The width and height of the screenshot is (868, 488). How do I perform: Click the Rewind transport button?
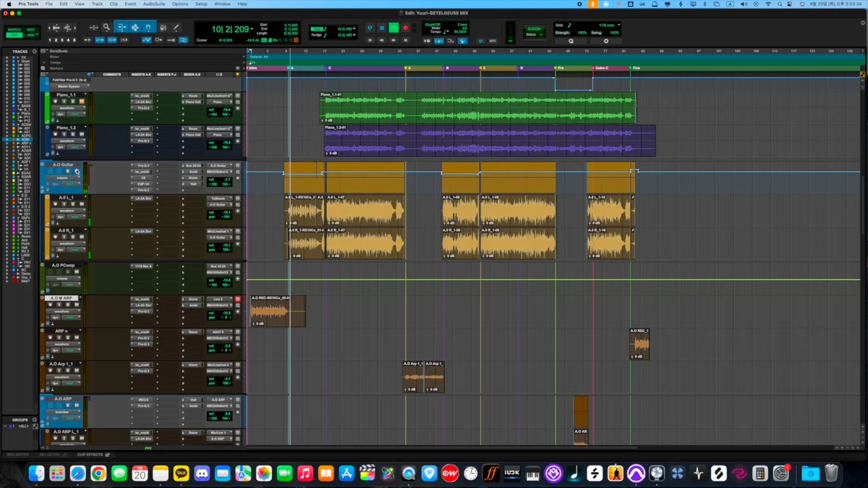382,41
